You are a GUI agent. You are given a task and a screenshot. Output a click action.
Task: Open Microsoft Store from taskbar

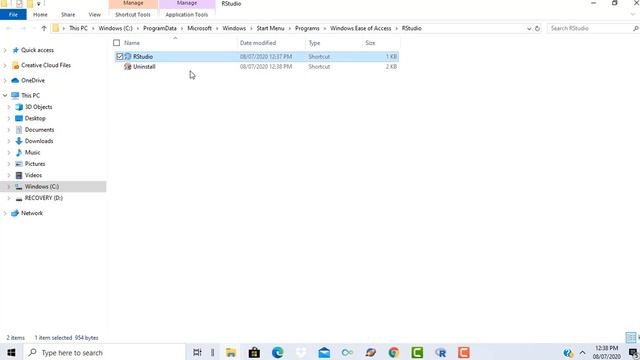pyautogui.click(x=254, y=352)
